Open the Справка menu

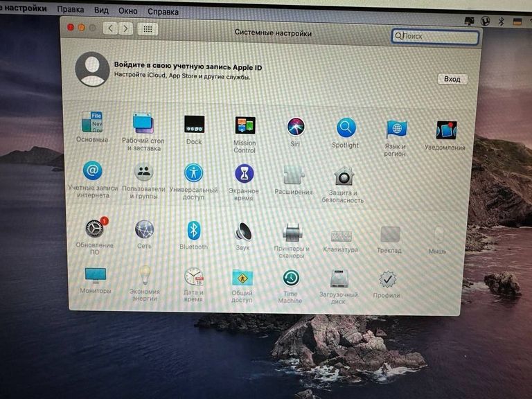[163, 12]
